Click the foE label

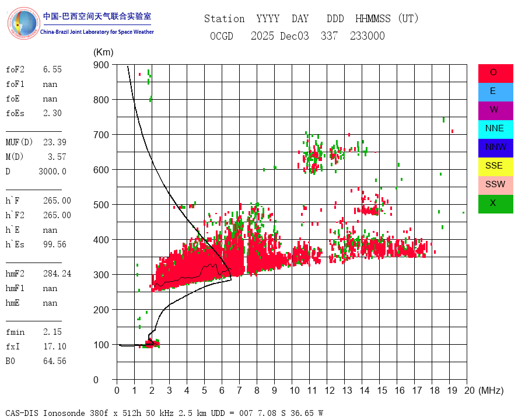coord(13,99)
